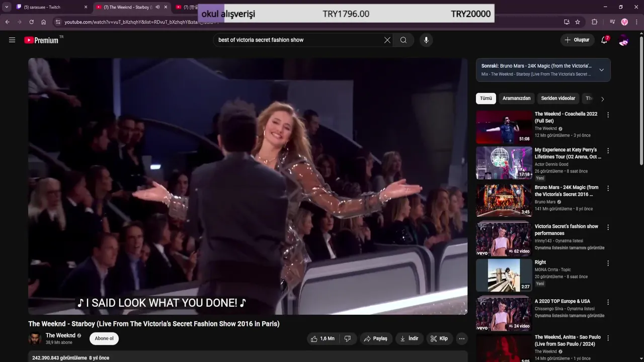Close the sarasuee Twitch tab
The height and width of the screenshot is (362, 644).
[86, 7]
